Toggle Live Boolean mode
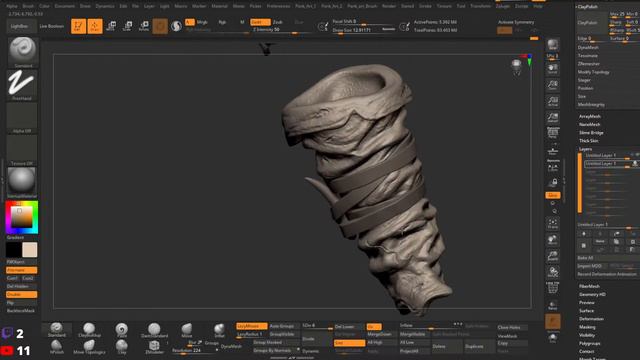This screenshot has height=360, width=640. 51,26
